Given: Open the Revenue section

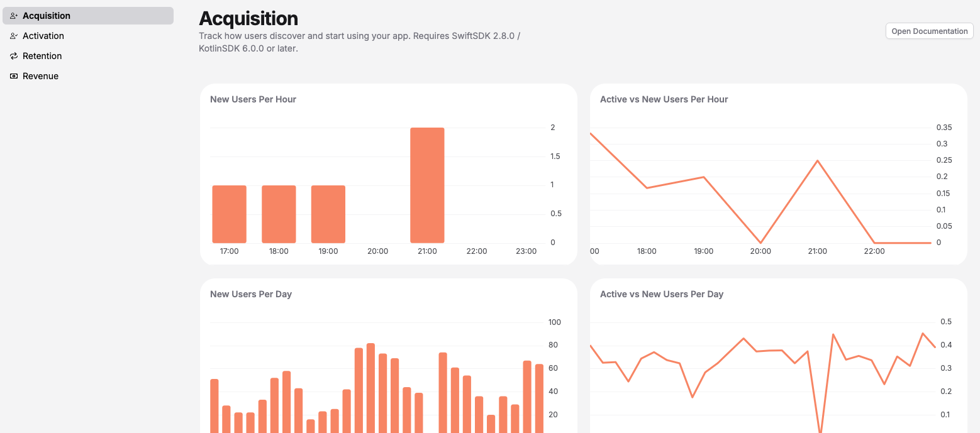Looking at the screenshot, I should point(40,76).
